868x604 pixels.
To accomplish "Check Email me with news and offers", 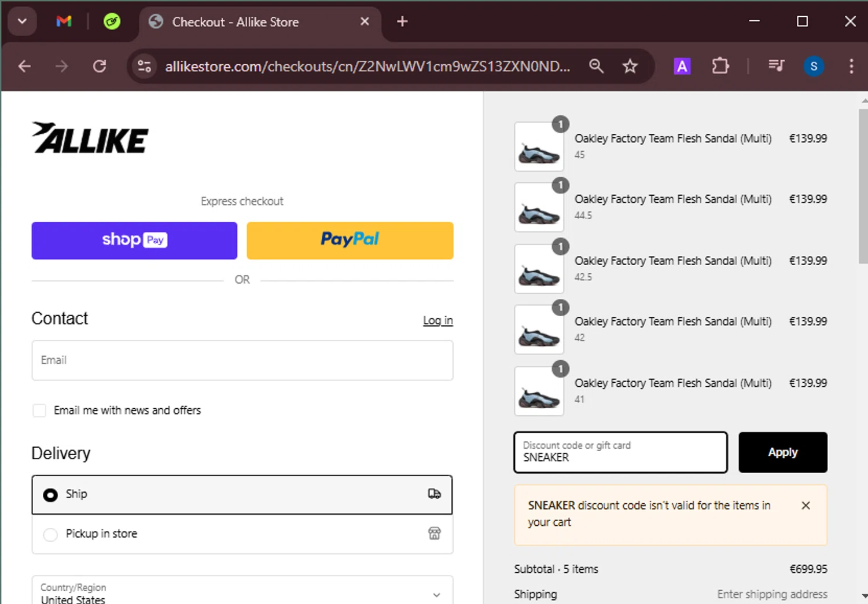I will (39, 411).
